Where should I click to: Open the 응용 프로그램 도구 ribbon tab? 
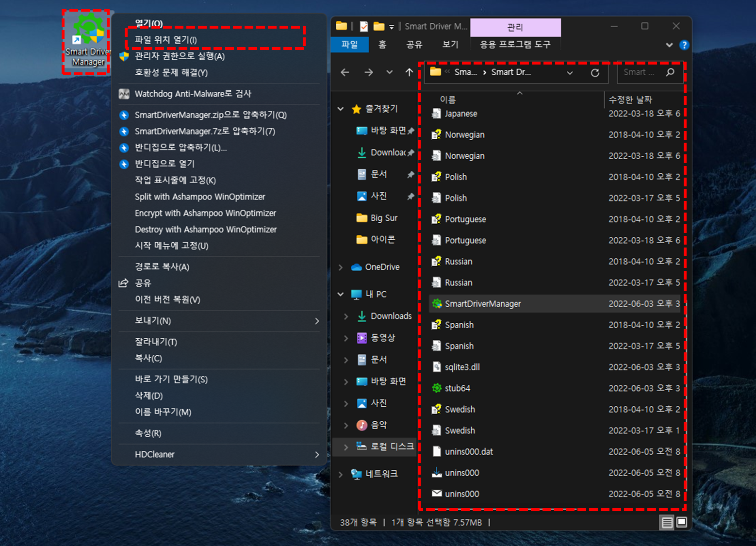pos(515,45)
